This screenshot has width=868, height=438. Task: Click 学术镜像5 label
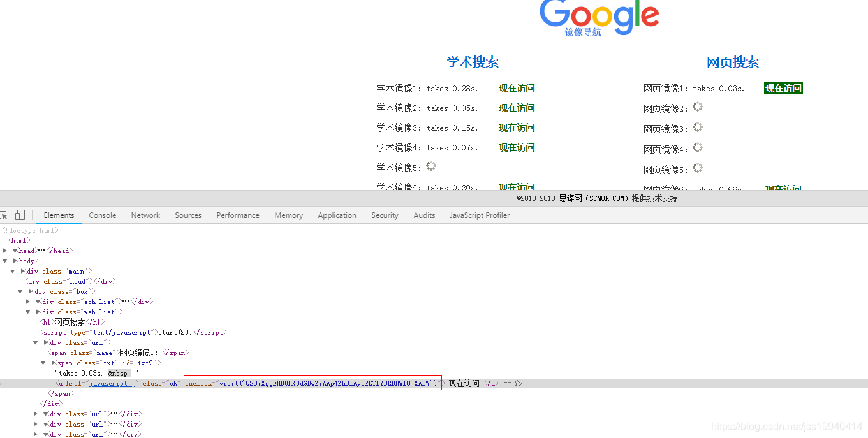point(399,168)
